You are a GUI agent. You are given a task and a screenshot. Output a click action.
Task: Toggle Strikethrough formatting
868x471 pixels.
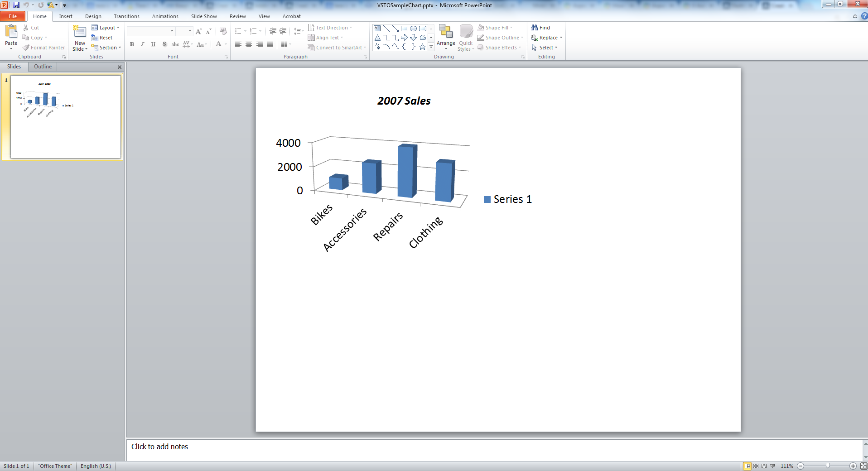click(x=175, y=44)
